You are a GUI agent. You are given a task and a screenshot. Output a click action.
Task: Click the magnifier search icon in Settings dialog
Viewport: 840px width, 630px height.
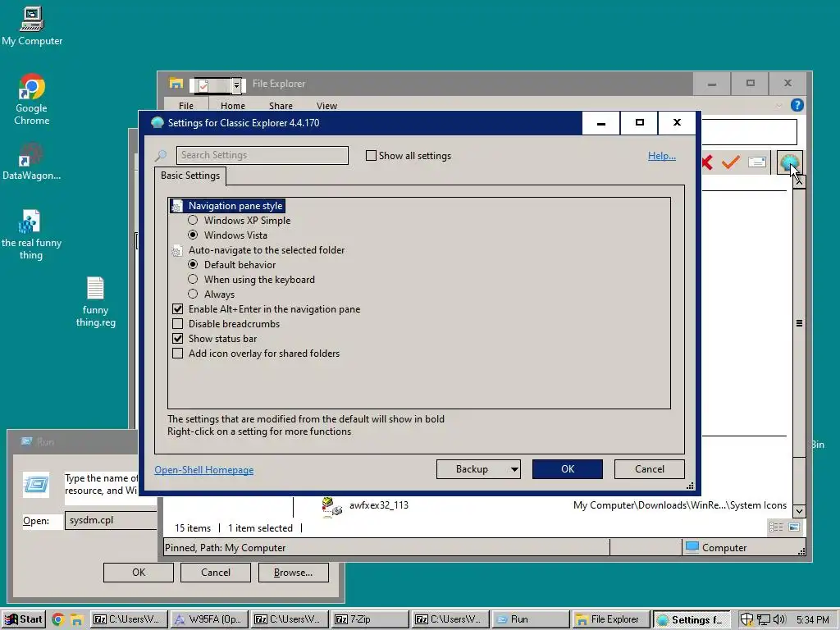(x=161, y=155)
